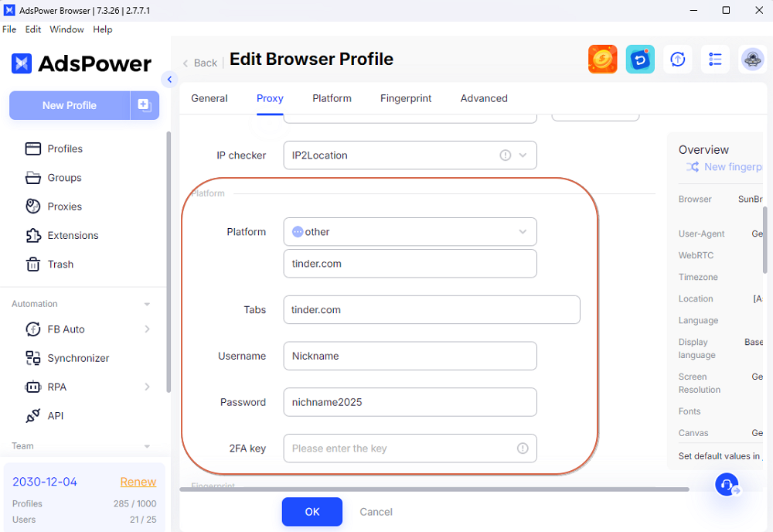Open the task list icon in header

click(715, 60)
